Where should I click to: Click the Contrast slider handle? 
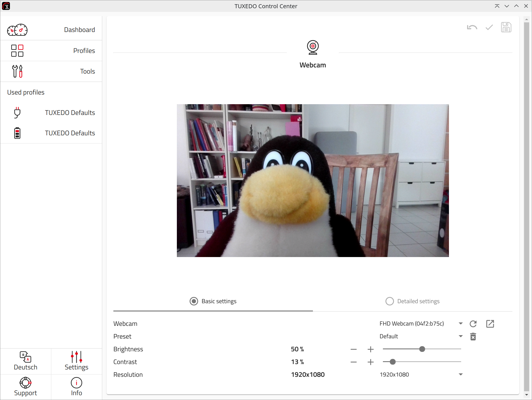pyautogui.click(x=393, y=362)
